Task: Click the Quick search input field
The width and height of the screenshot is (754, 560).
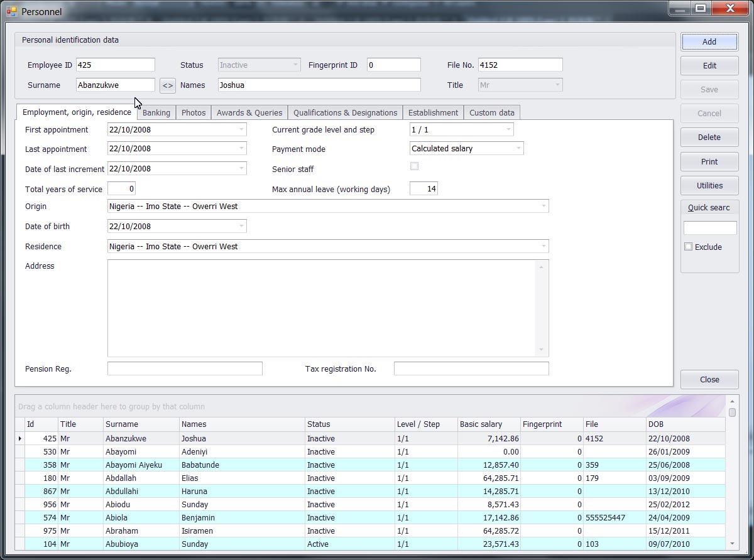Action: coord(709,228)
